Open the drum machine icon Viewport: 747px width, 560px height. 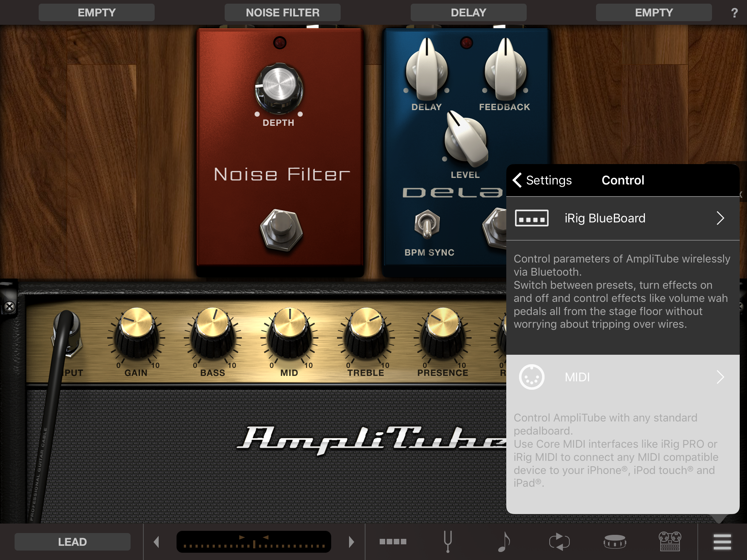(615, 541)
